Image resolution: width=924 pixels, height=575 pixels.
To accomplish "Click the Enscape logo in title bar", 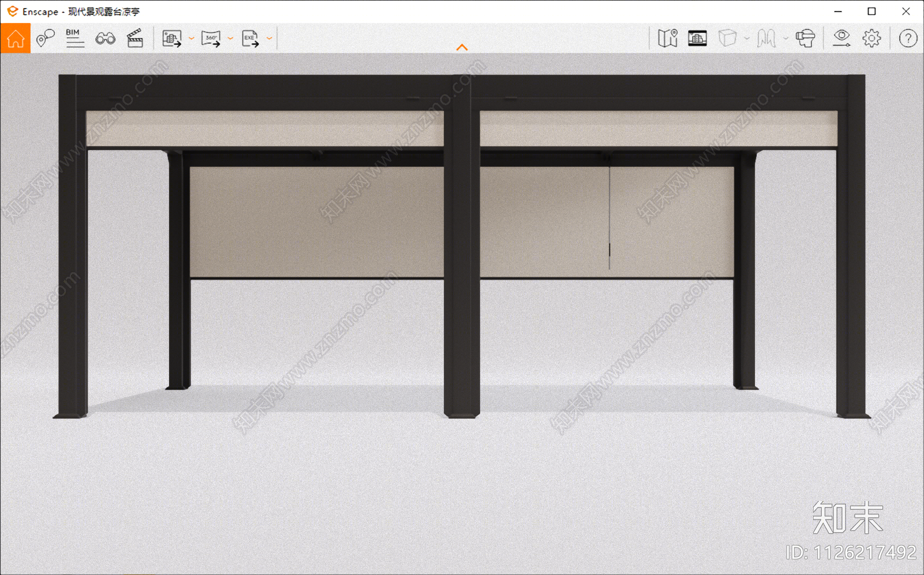I will tap(12, 11).
